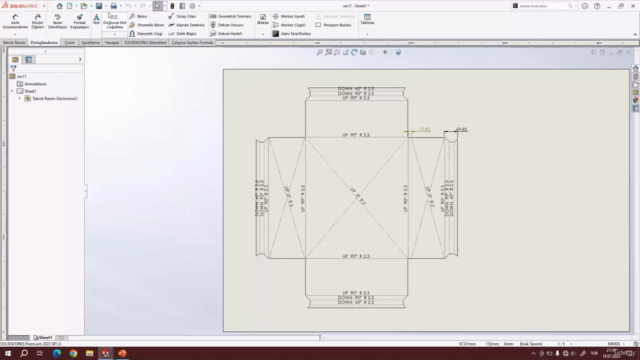Insert a Yüzey Cilası symbol
Image resolution: width=640 pixels, height=360 pixels.
pyautogui.click(x=182, y=16)
